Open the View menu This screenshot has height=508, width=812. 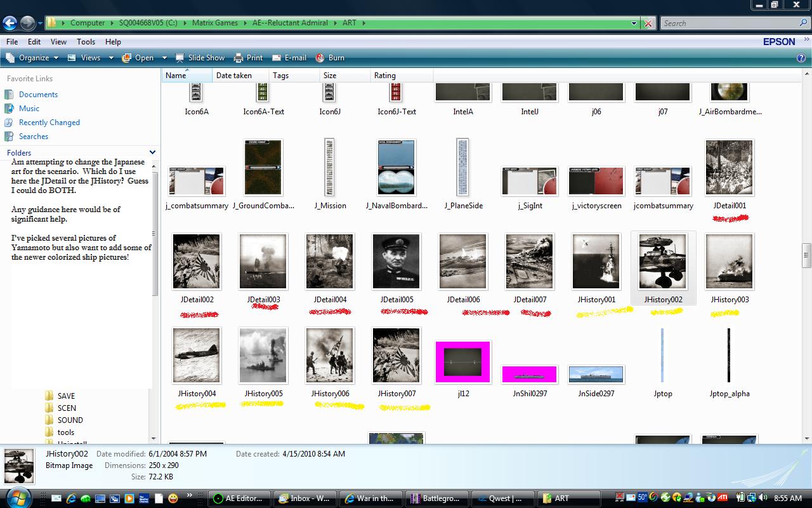(58, 42)
